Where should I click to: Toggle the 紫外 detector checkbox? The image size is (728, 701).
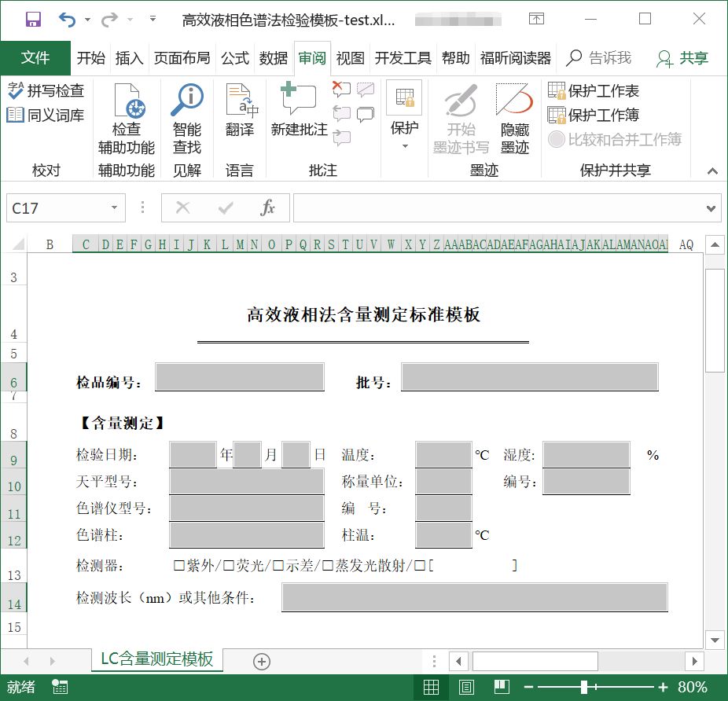click(x=179, y=565)
